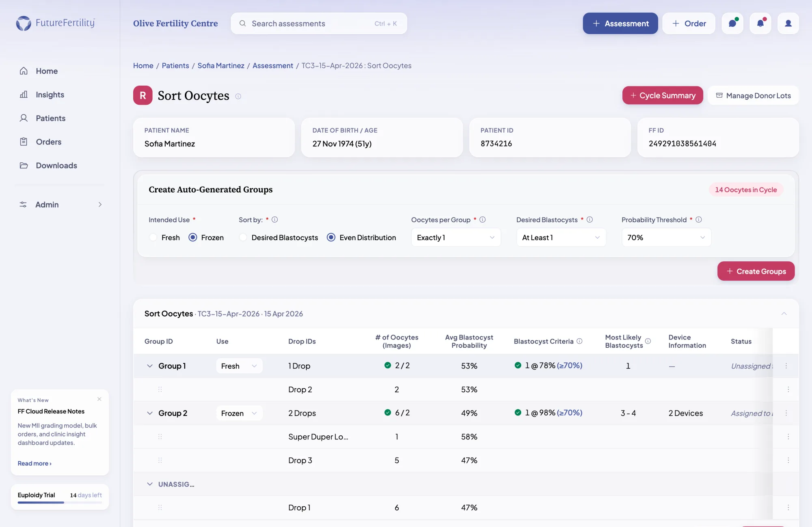Click the Desired Blastocysts info icon
The width and height of the screenshot is (812, 527).
pyautogui.click(x=590, y=219)
